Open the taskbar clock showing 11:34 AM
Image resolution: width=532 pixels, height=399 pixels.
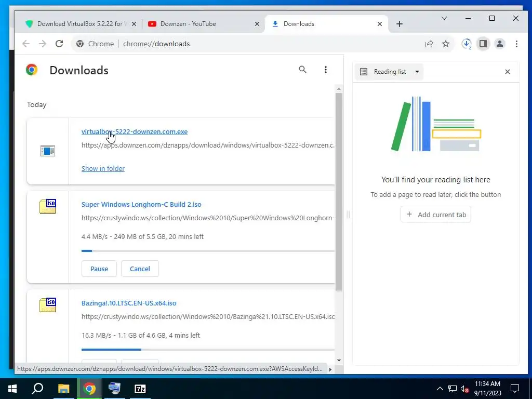[487, 389]
